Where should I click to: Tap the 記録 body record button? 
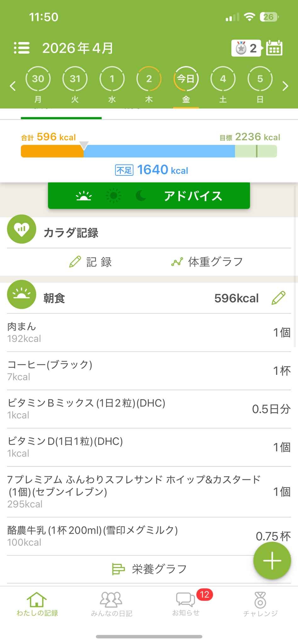[91, 262]
